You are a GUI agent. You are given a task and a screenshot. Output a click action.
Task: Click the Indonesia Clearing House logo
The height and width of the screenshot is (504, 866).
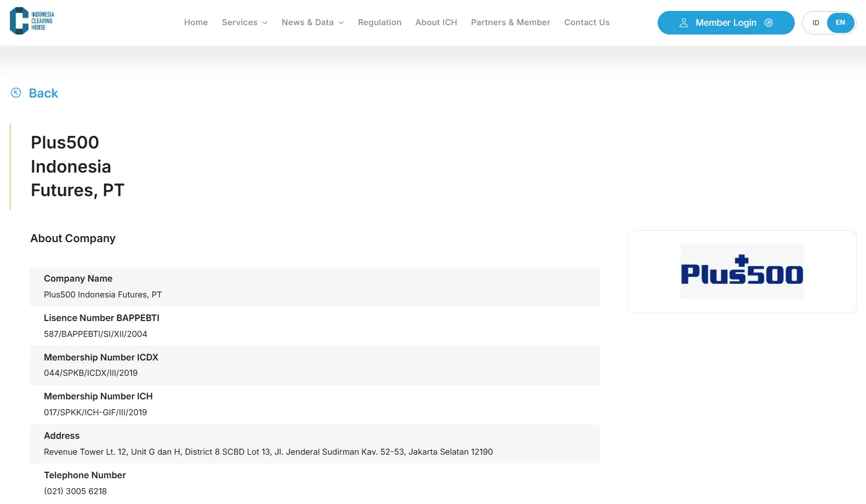click(x=32, y=21)
